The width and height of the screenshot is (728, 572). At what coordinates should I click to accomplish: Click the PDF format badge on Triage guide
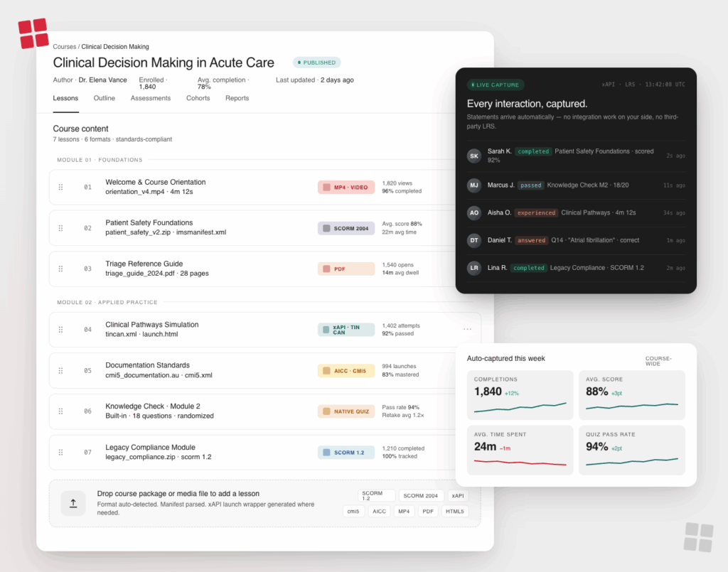click(346, 269)
